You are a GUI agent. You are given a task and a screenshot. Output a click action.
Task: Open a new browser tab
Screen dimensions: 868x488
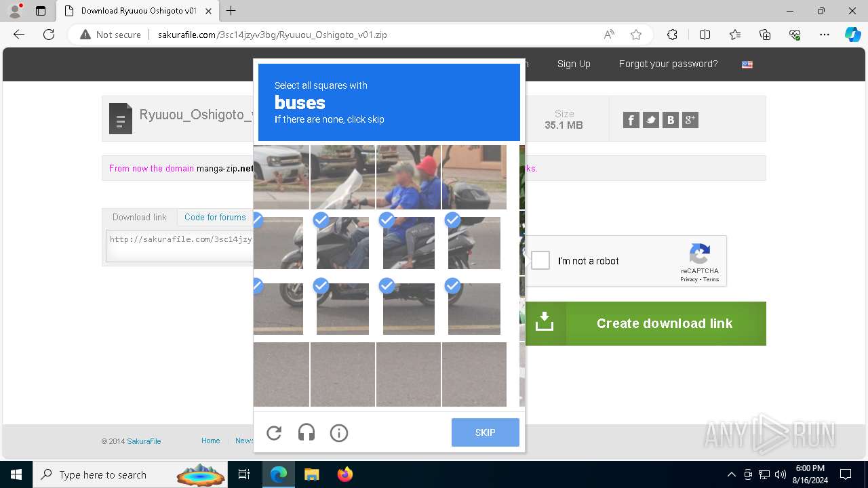coord(231,11)
